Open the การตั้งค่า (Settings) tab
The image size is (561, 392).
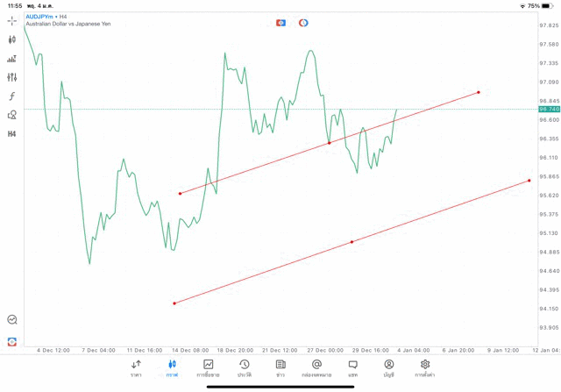coord(425,367)
